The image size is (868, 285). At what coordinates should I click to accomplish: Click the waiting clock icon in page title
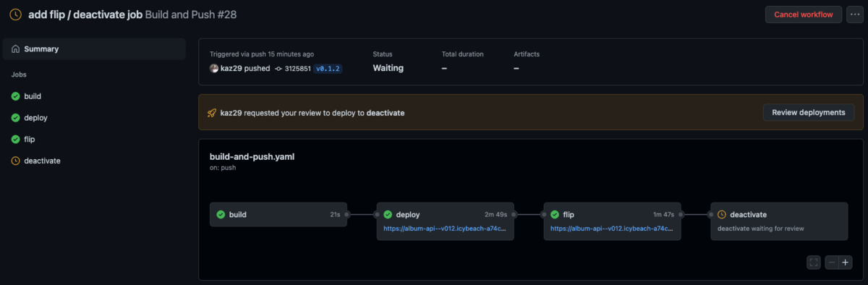[x=15, y=14]
